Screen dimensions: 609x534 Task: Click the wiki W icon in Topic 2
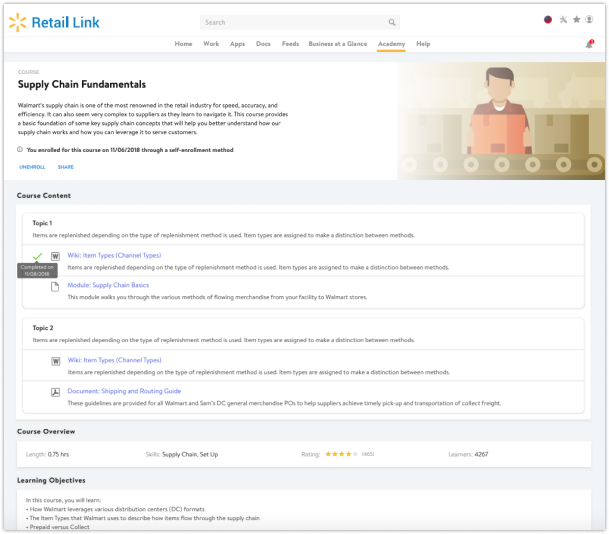[56, 361]
